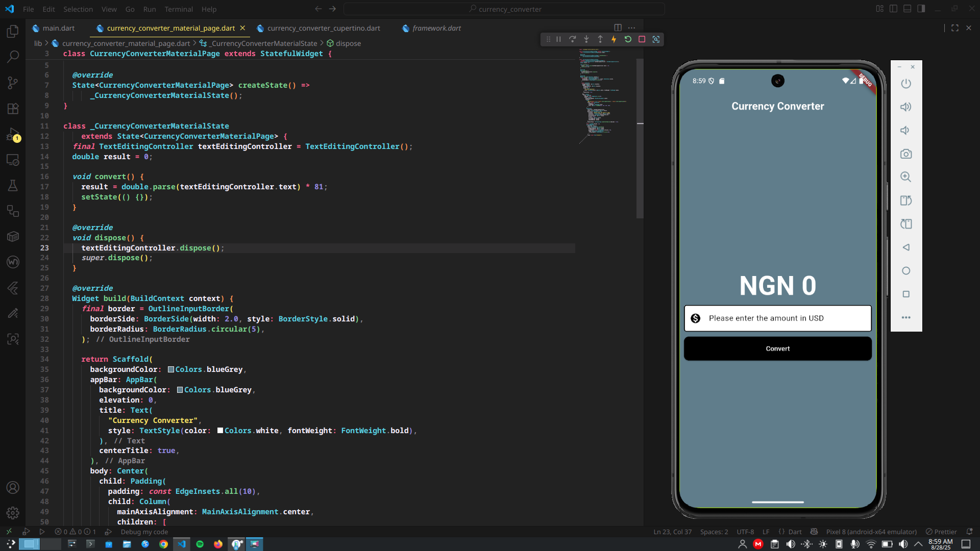
Task: Click the debug Hot Reload lightning icon
Action: pos(614,39)
